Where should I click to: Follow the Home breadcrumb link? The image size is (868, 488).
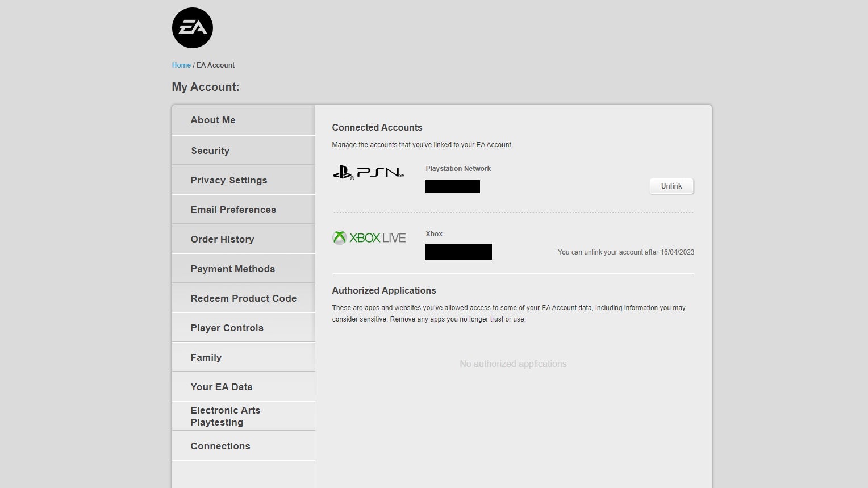coord(181,65)
